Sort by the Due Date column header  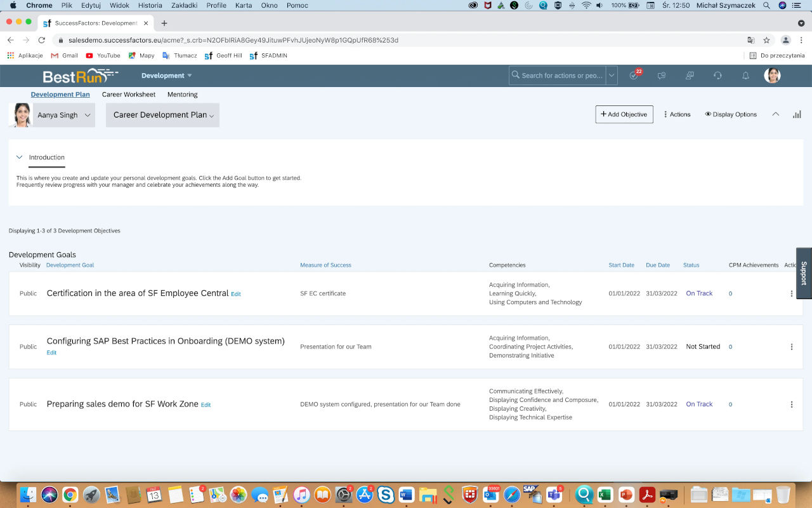point(658,265)
